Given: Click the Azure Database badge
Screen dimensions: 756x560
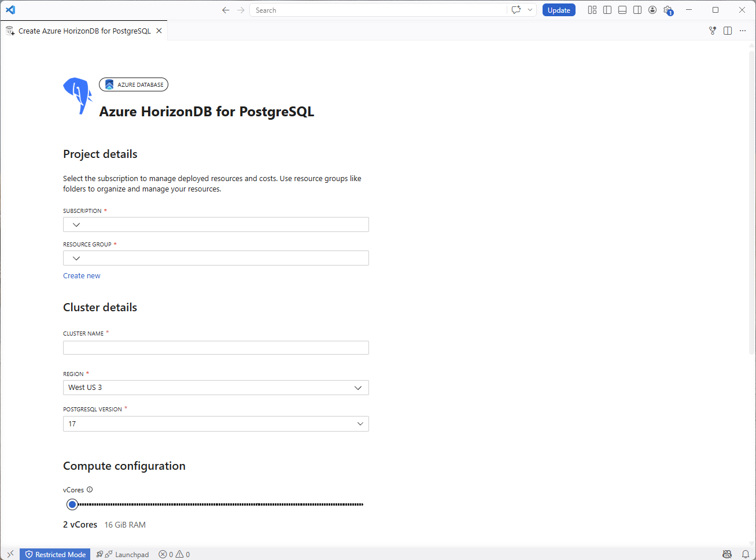Looking at the screenshot, I should [134, 84].
